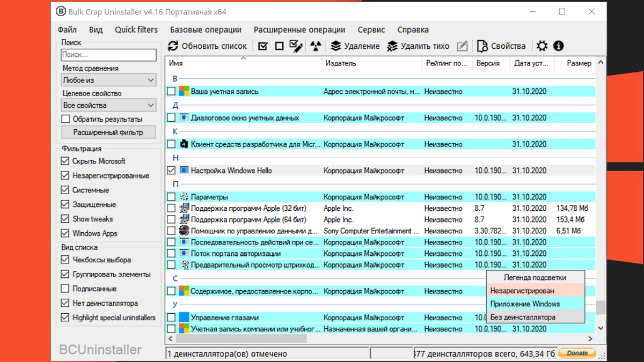Click the horizontal scrollbar right arrow
Screen dimensions: 644x362
pyautogui.click(x=590, y=339)
